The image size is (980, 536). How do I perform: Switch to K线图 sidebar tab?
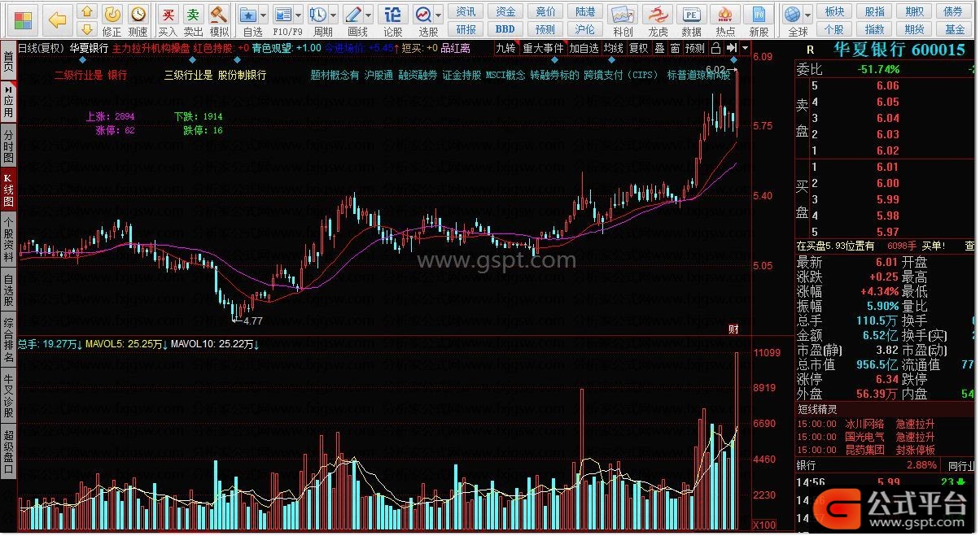tap(8, 190)
